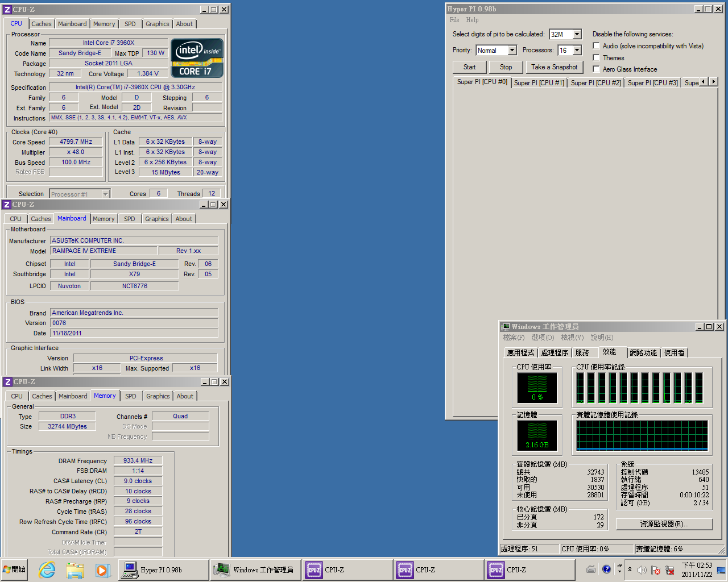Open Windows Explorer folder icon on taskbar
This screenshot has height=582, width=728.
pos(75,569)
